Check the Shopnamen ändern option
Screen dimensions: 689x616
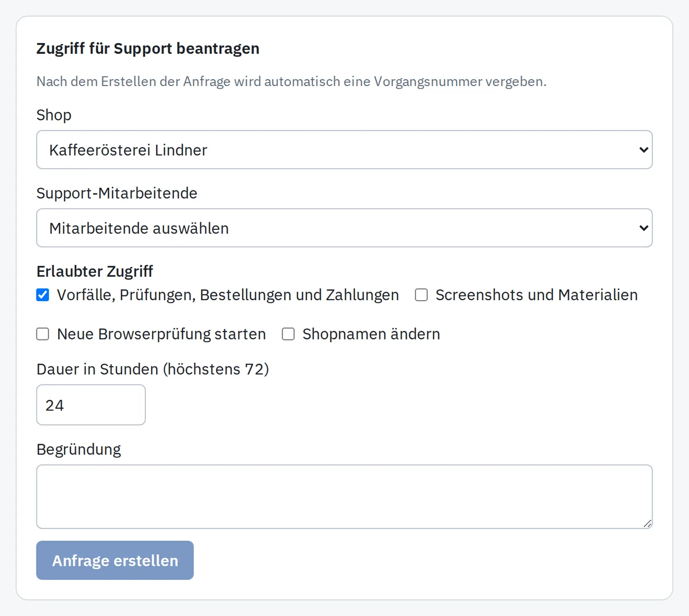pos(289,334)
